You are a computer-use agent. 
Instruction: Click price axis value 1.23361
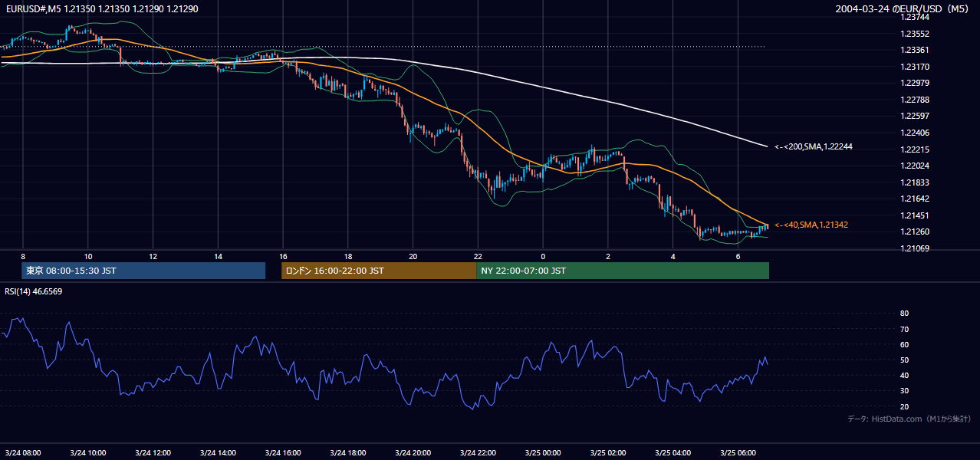[x=913, y=50]
